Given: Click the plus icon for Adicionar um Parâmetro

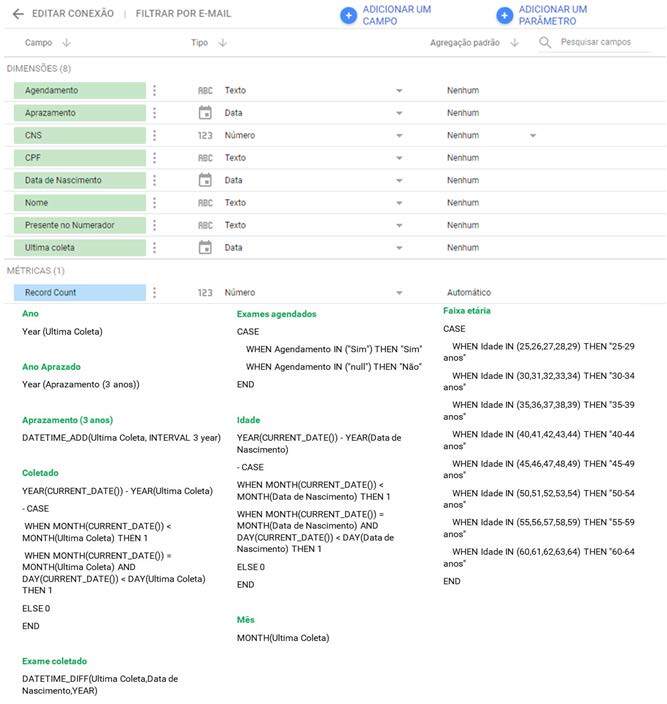Looking at the screenshot, I should click(504, 15).
